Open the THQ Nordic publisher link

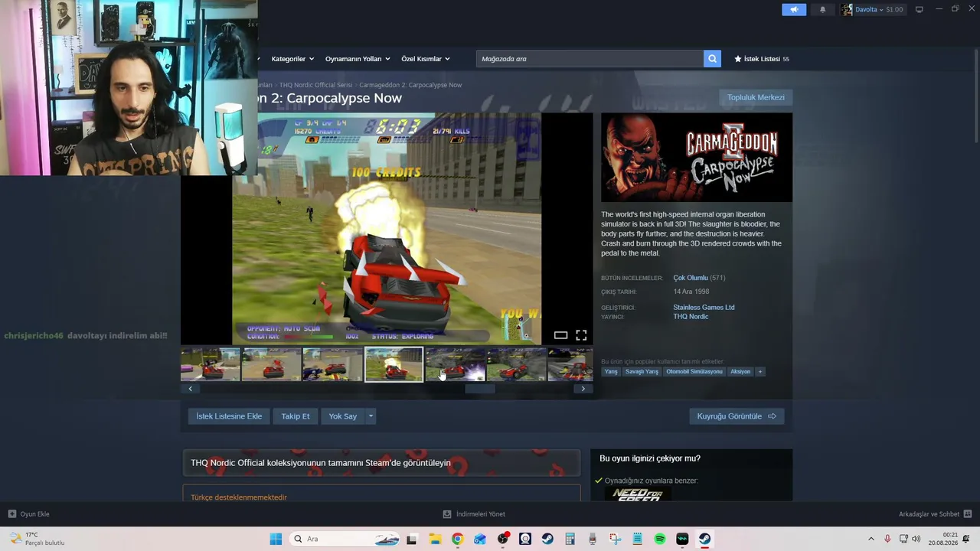pyautogui.click(x=691, y=317)
